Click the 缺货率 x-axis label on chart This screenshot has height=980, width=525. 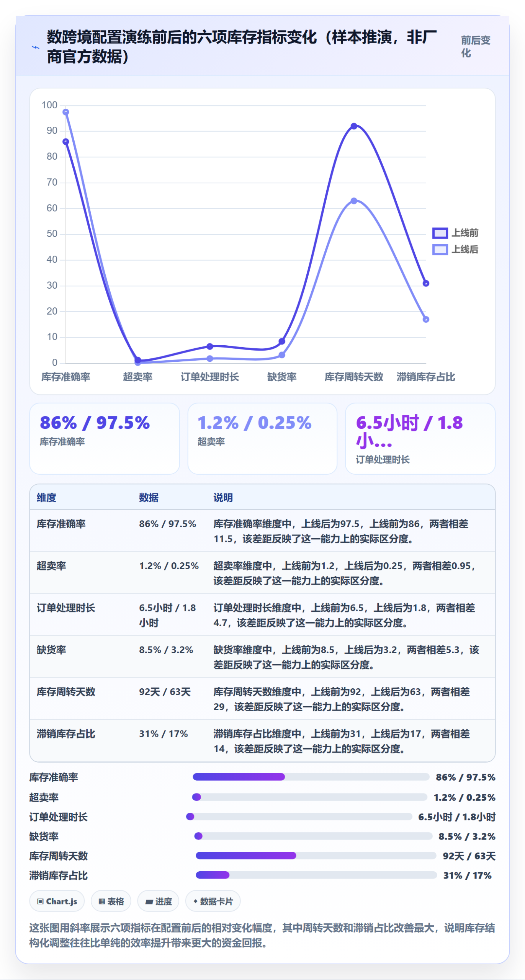(282, 377)
